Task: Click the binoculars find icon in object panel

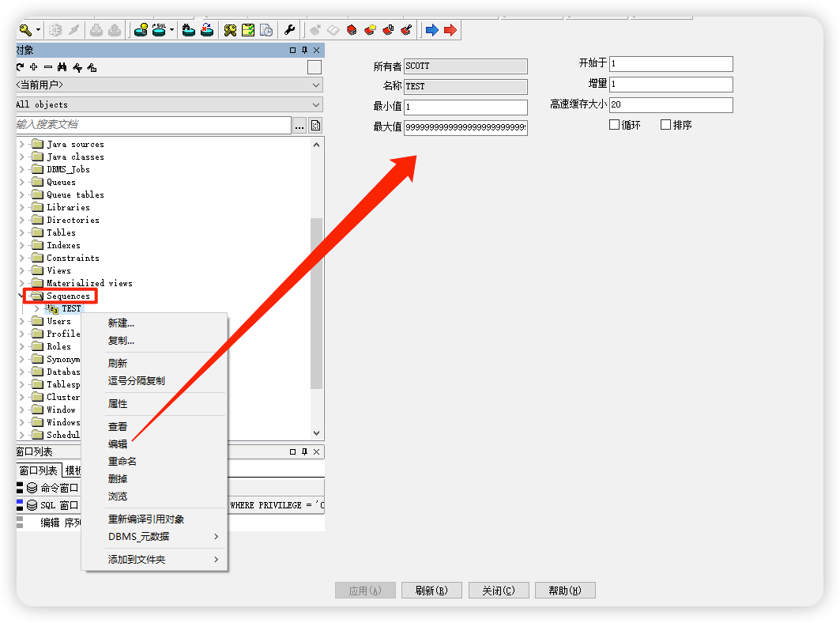Action: [x=62, y=67]
